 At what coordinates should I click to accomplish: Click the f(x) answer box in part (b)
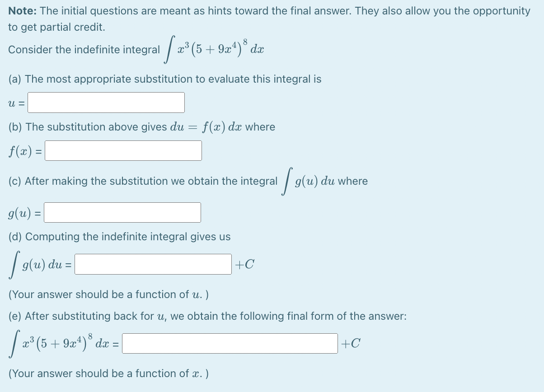click(123, 150)
